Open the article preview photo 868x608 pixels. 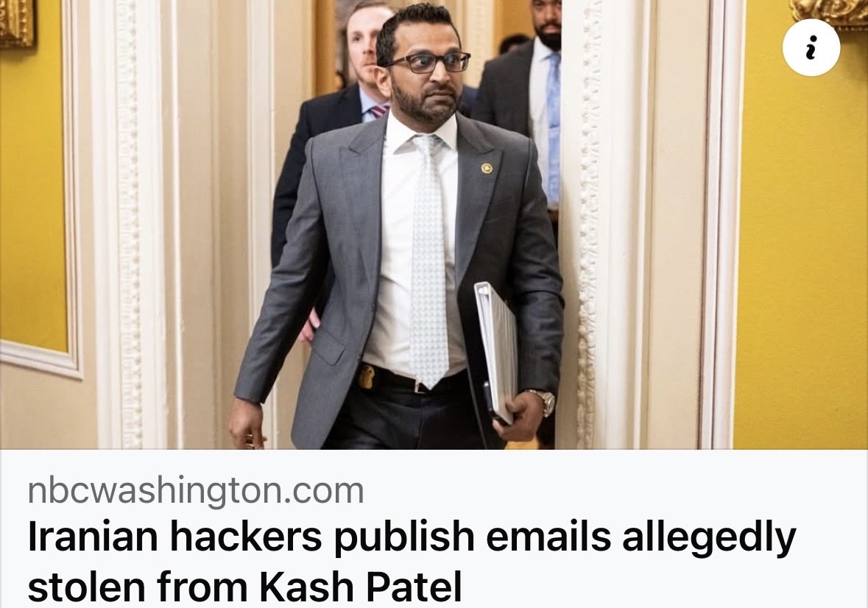coord(434,225)
